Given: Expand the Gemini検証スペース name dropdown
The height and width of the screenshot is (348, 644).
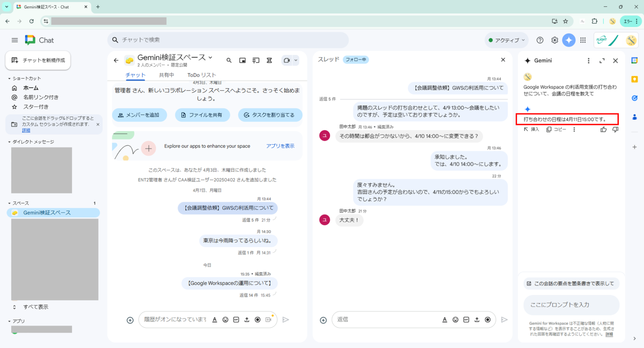Looking at the screenshot, I should pos(210,57).
